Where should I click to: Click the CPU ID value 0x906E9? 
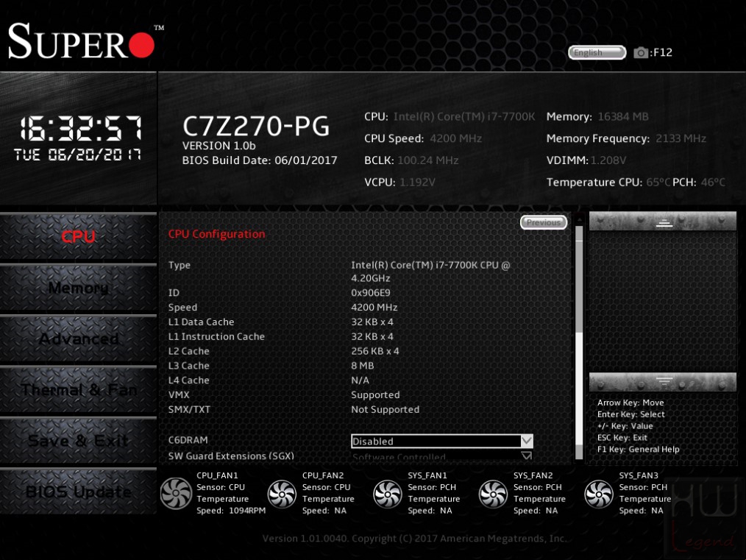(371, 293)
